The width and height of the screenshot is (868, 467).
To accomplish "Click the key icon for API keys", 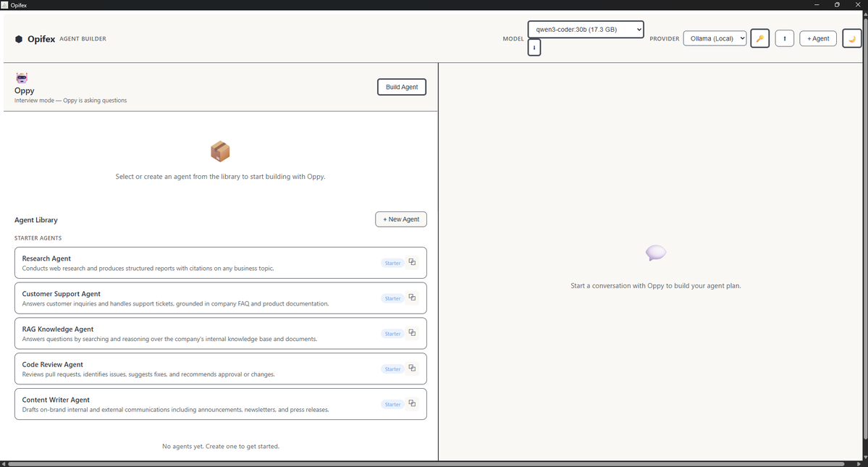I will click(759, 38).
